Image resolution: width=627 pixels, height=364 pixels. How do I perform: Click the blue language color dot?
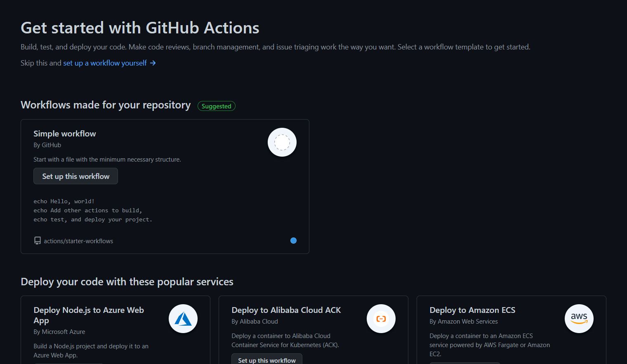point(293,241)
